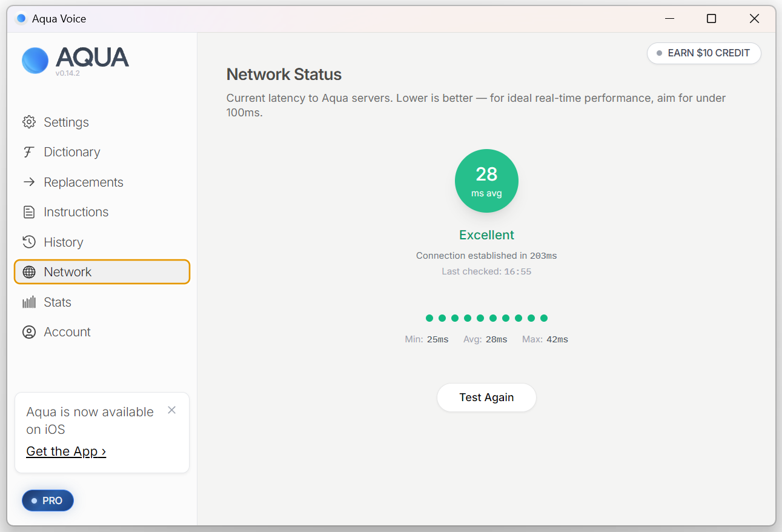Open the Stats page

[x=58, y=302]
